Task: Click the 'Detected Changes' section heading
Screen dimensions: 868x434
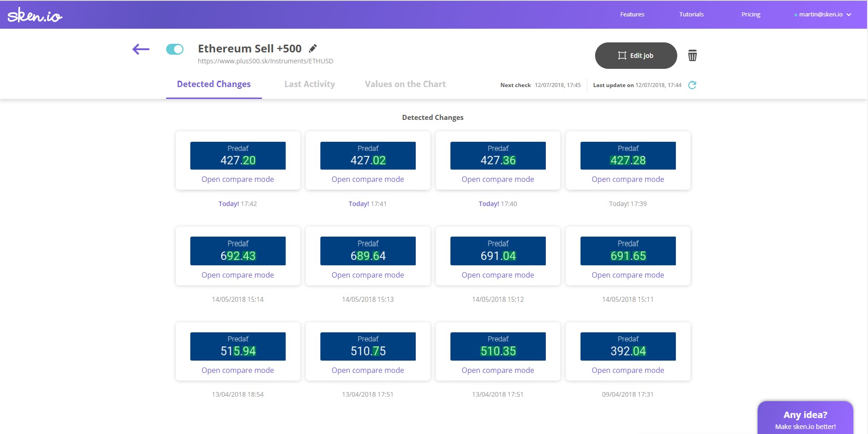Action: (x=433, y=118)
